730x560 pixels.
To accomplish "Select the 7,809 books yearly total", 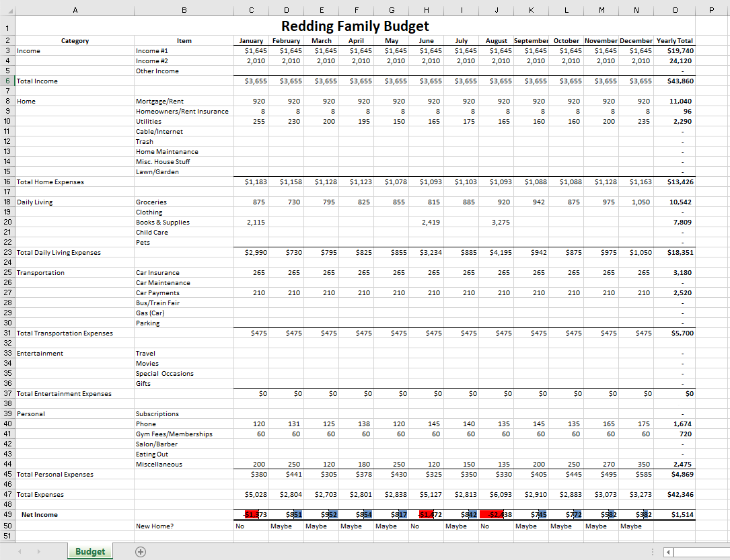I will pyautogui.click(x=675, y=223).
